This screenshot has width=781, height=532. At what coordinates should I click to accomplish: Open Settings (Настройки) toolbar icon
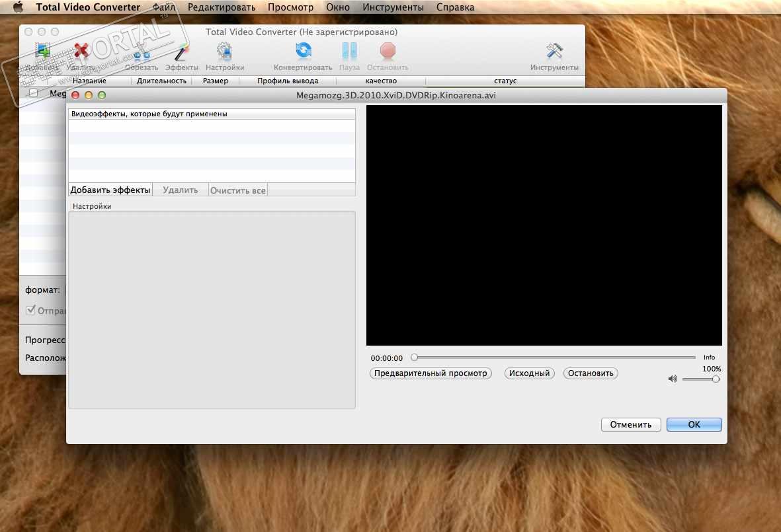click(225, 52)
